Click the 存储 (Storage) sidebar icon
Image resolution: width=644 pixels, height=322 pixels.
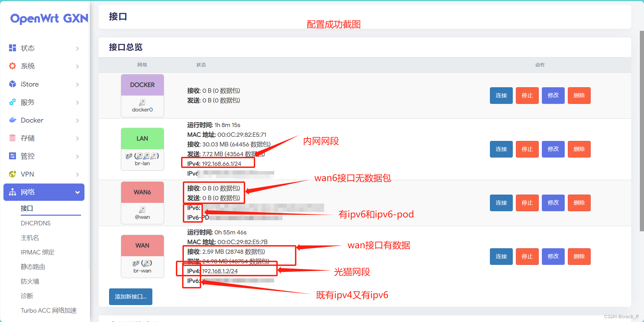point(12,138)
